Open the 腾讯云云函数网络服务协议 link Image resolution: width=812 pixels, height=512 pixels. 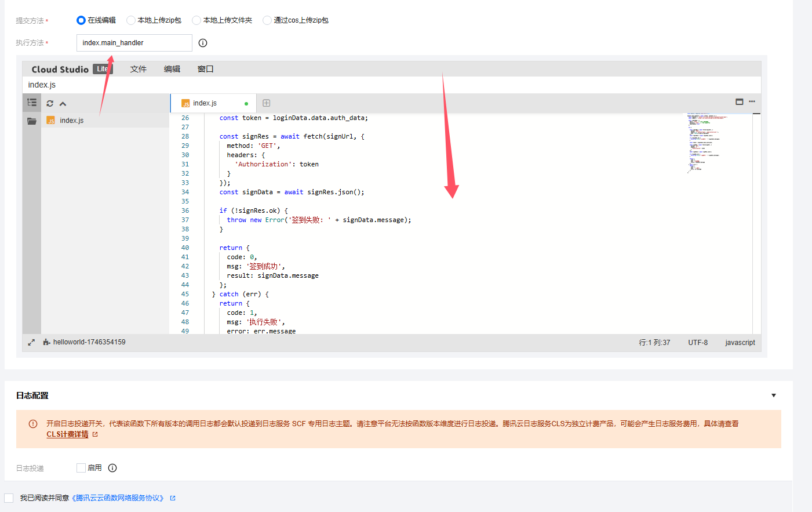coord(119,498)
